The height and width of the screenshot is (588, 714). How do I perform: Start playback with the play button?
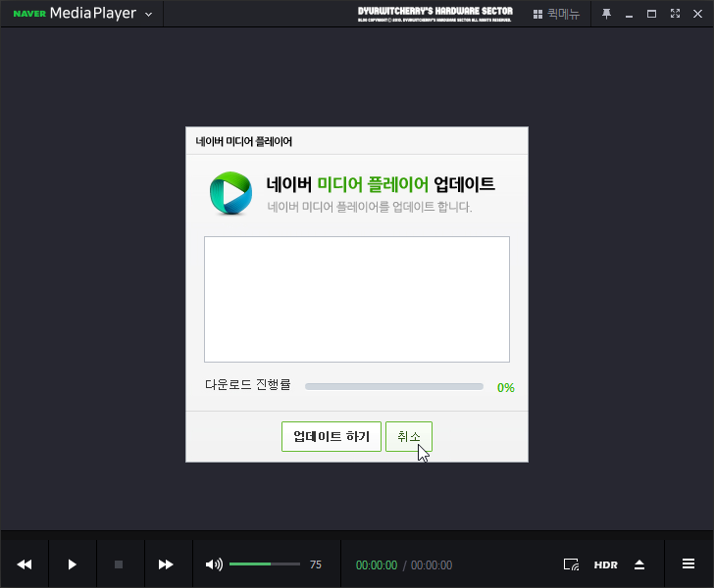pos(72,564)
